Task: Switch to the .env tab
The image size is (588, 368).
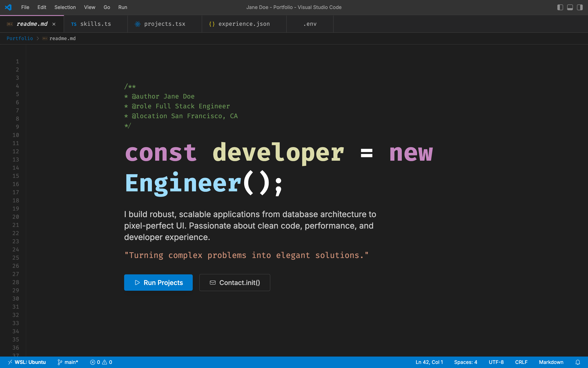Action: (310, 24)
